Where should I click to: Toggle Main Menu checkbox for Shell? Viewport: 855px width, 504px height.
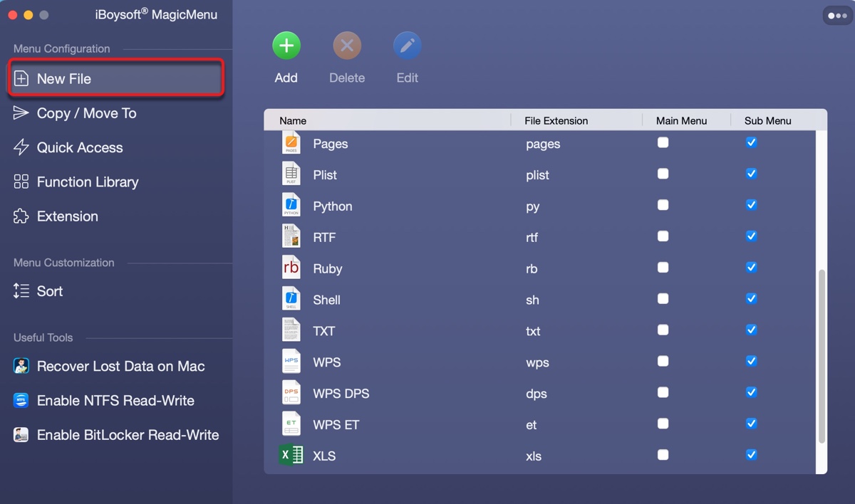point(663,299)
